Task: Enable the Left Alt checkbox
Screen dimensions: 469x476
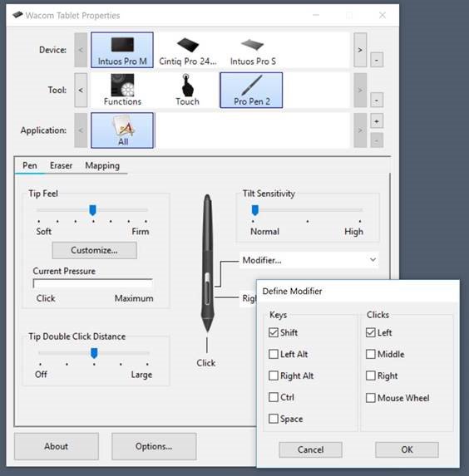Action: 274,354
